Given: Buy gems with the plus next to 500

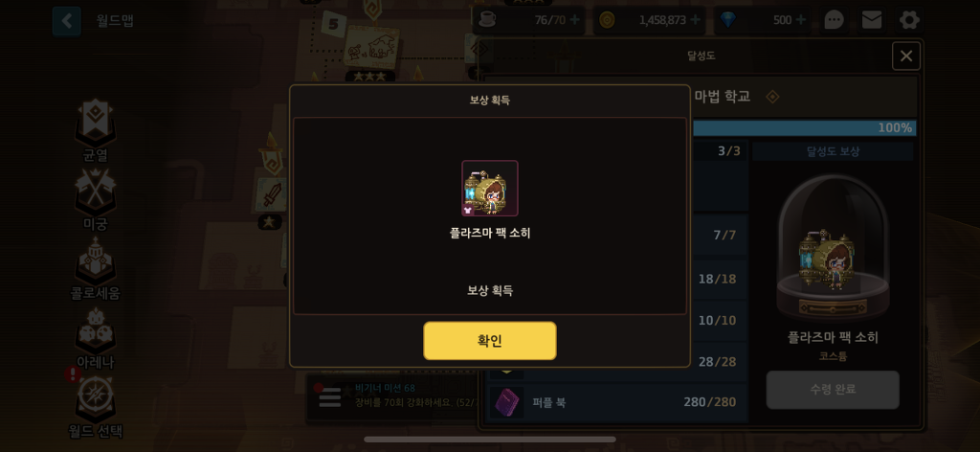Looking at the screenshot, I should 801,20.
